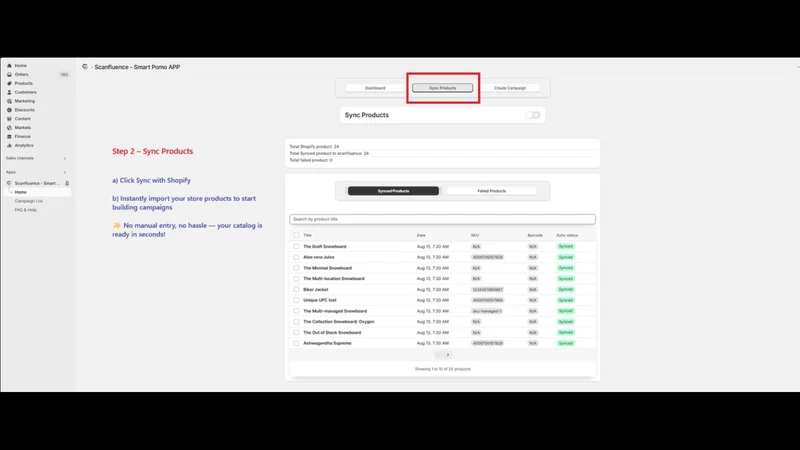
Task: Click the Scanfluence app icon in sidebar
Action: coord(9,183)
